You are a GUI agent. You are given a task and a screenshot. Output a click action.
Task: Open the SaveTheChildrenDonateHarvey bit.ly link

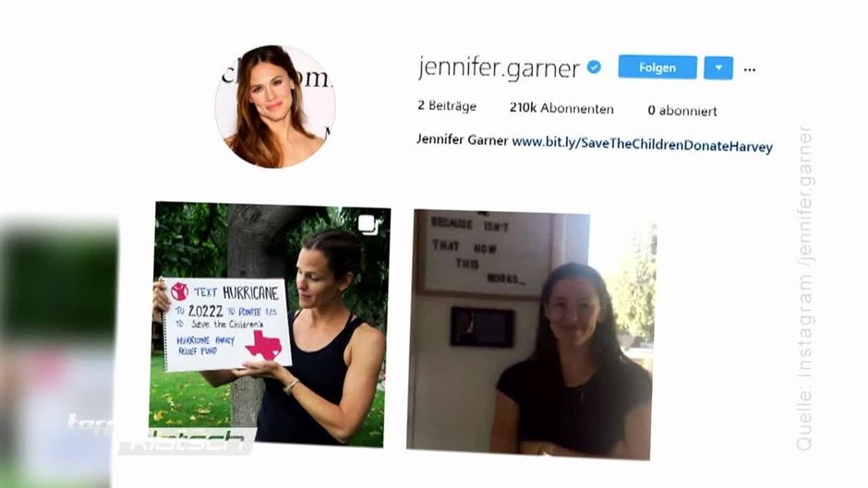pos(642,145)
